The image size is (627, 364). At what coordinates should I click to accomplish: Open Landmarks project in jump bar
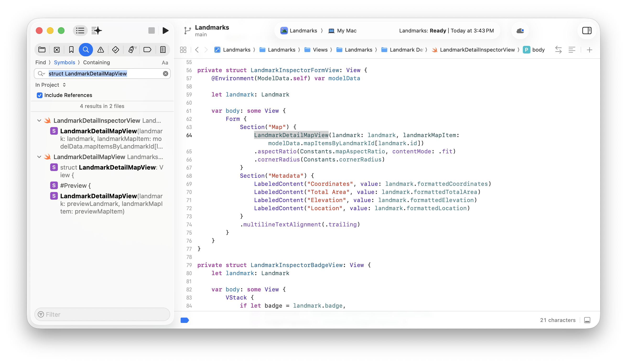pyautogui.click(x=232, y=50)
